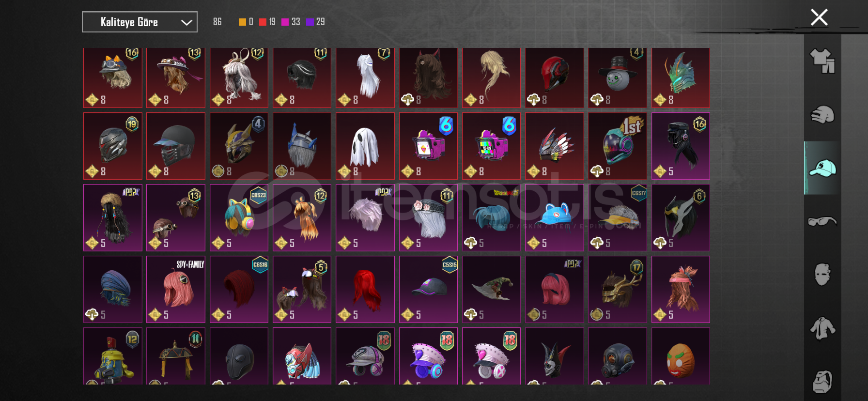Select the cap headwear category icon
Screen dimensions: 868x401
tap(822, 168)
